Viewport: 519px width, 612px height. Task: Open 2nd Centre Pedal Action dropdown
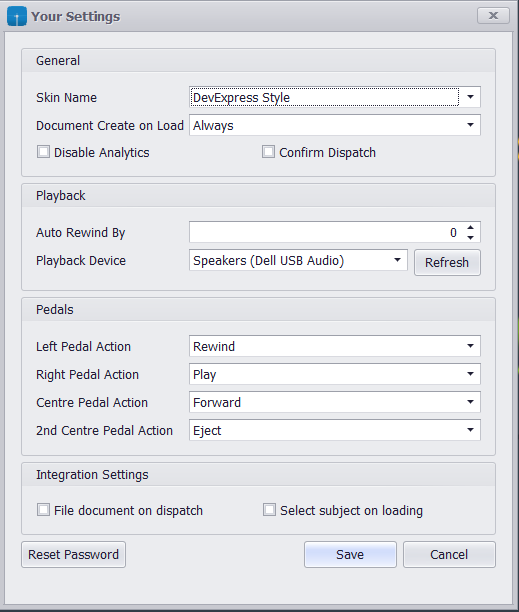point(470,430)
